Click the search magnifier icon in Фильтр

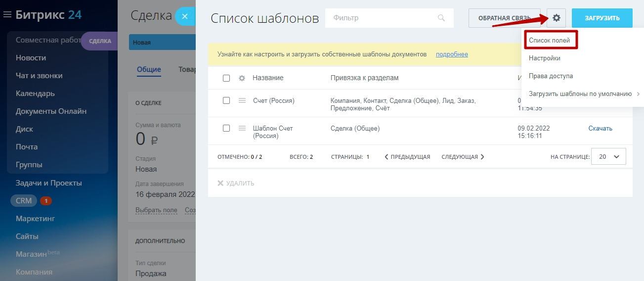(x=441, y=18)
